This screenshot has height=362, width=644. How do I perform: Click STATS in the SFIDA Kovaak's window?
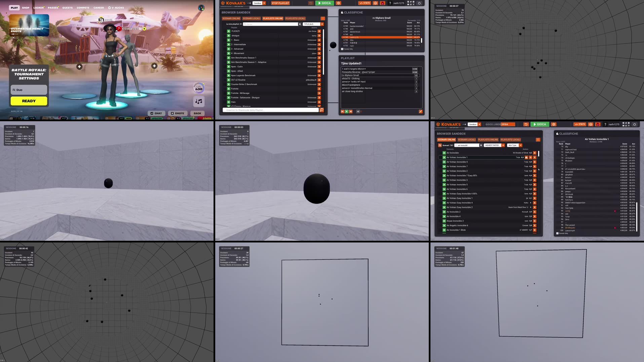[580, 124]
